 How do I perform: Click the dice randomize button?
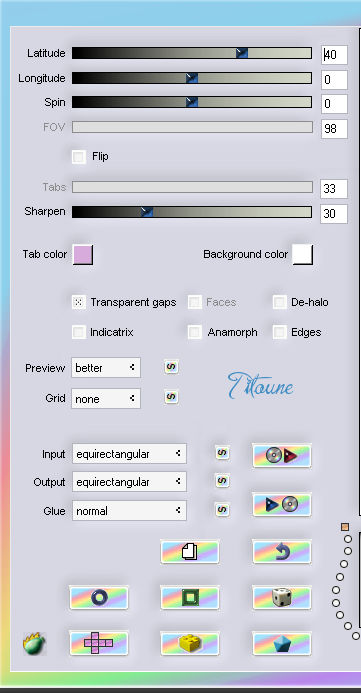(282, 598)
